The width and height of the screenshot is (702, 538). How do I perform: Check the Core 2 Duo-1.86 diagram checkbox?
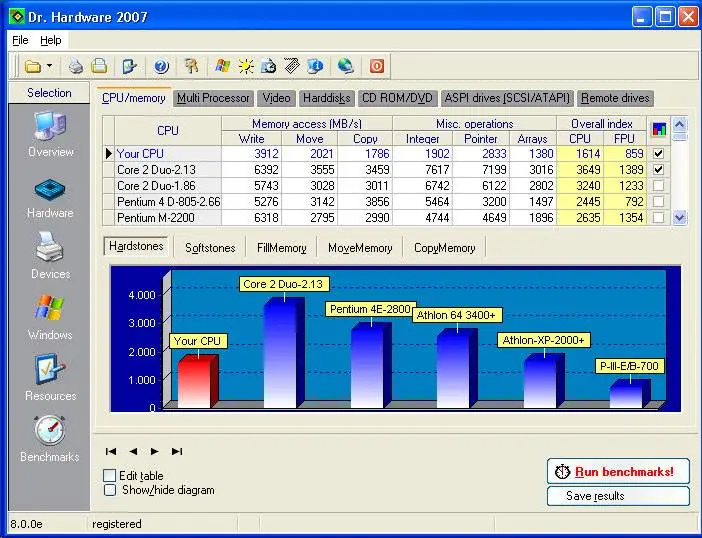pos(657,186)
